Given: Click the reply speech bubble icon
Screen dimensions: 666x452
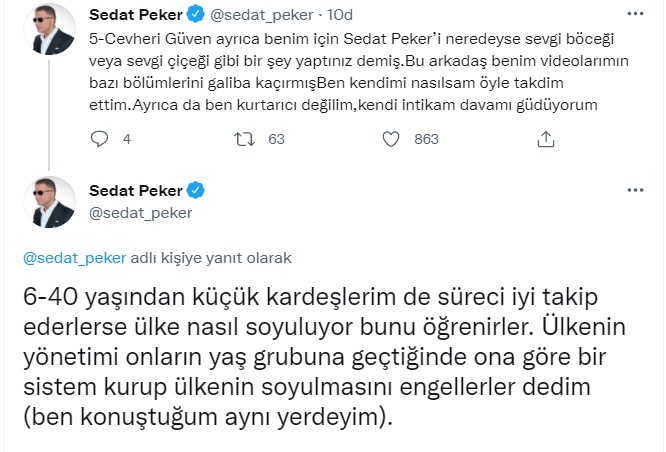Looking at the screenshot, I should (99, 139).
